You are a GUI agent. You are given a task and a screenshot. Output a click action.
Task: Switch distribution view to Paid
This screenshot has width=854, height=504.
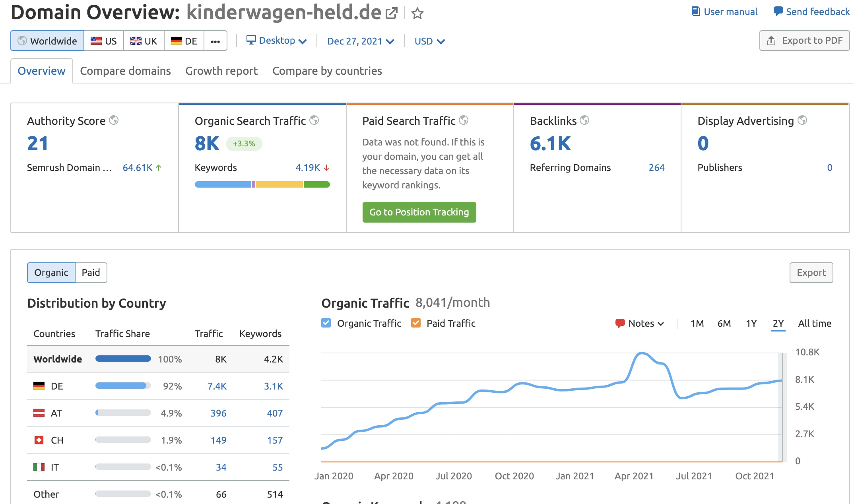tap(91, 273)
